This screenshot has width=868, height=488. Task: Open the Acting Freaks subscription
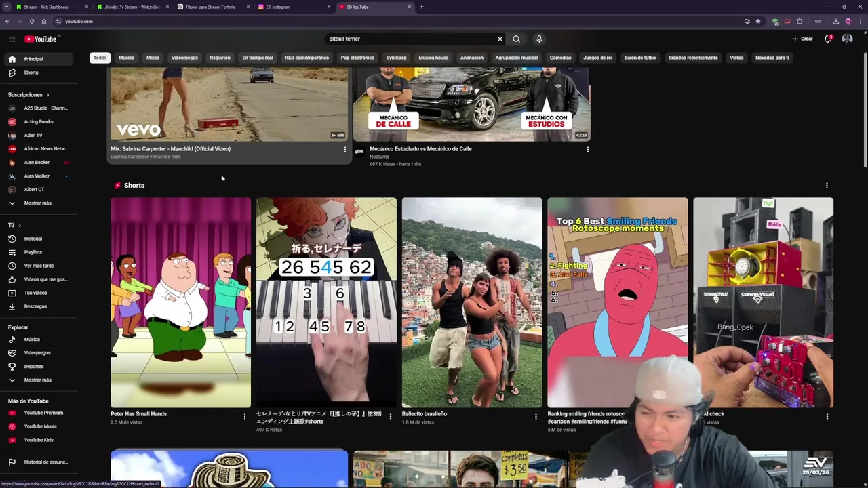(38, 122)
